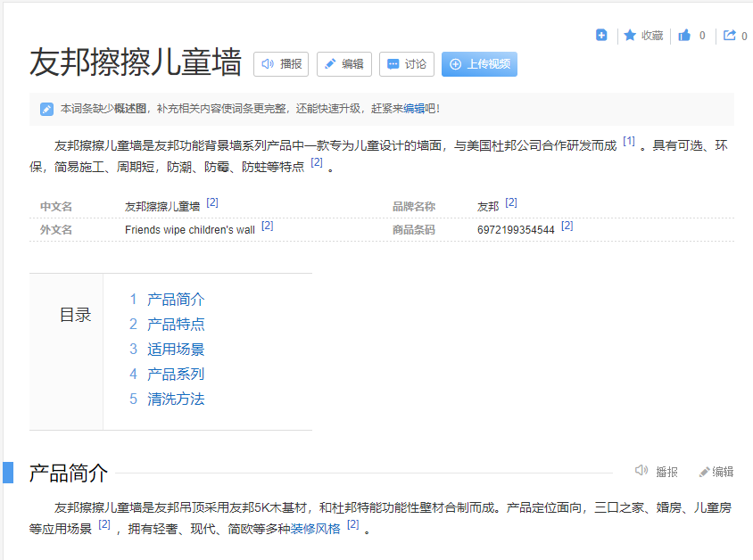The height and width of the screenshot is (560, 753).
Task: Click the blue plus icon at top right
Action: coord(601,35)
